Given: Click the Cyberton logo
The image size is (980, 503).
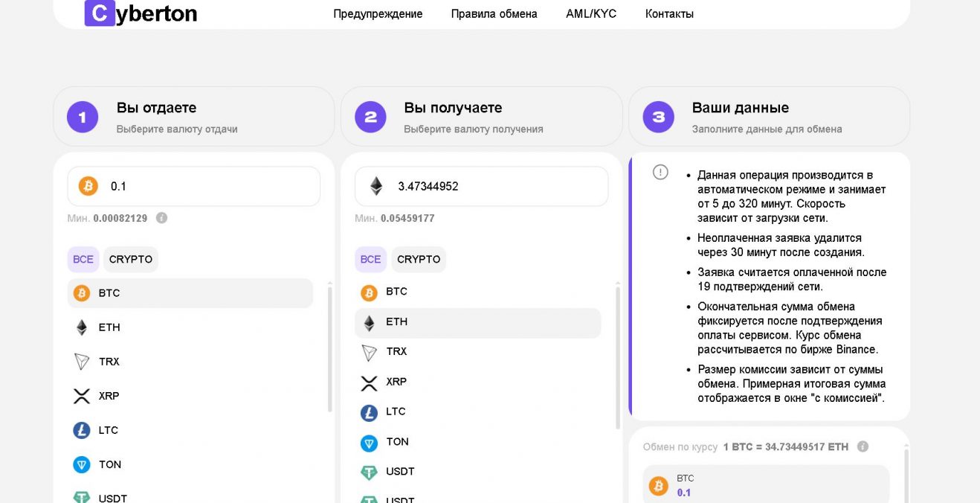Looking at the screenshot, I should point(141,13).
